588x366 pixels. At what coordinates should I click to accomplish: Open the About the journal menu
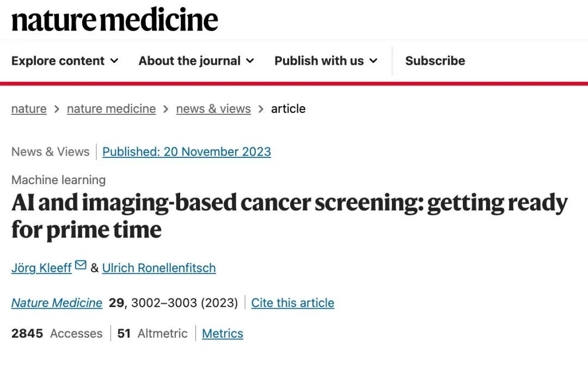coord(197,61)
